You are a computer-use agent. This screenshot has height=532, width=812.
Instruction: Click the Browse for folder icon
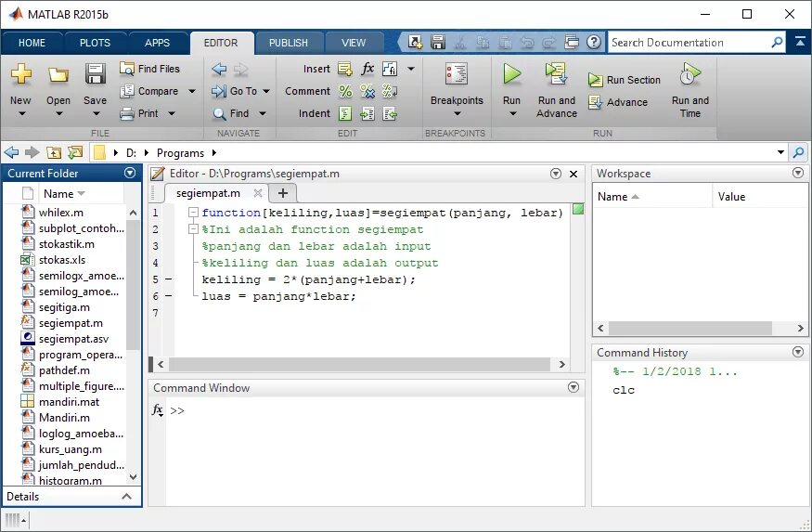pos(75,152)
